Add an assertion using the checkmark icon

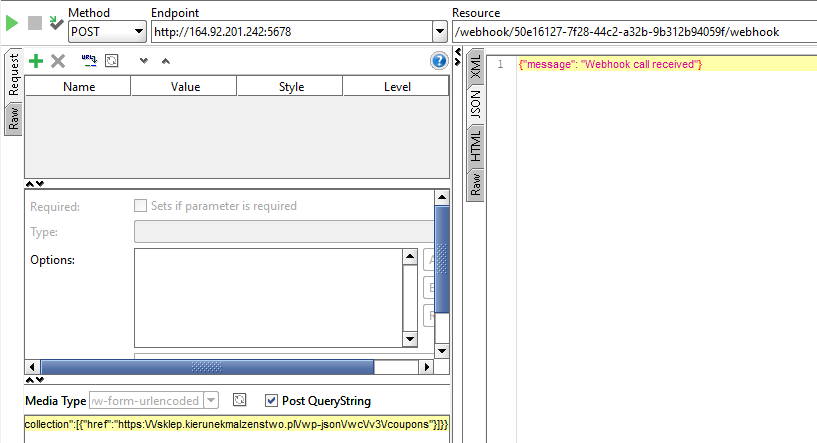56,23
